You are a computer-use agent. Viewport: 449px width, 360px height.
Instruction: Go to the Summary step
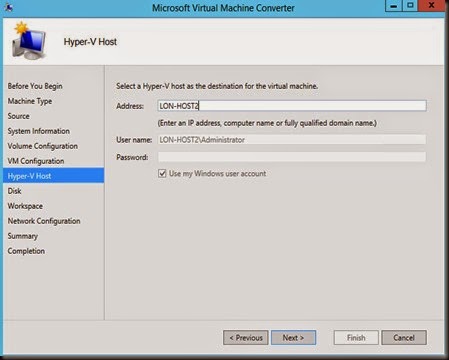[23, 236]
